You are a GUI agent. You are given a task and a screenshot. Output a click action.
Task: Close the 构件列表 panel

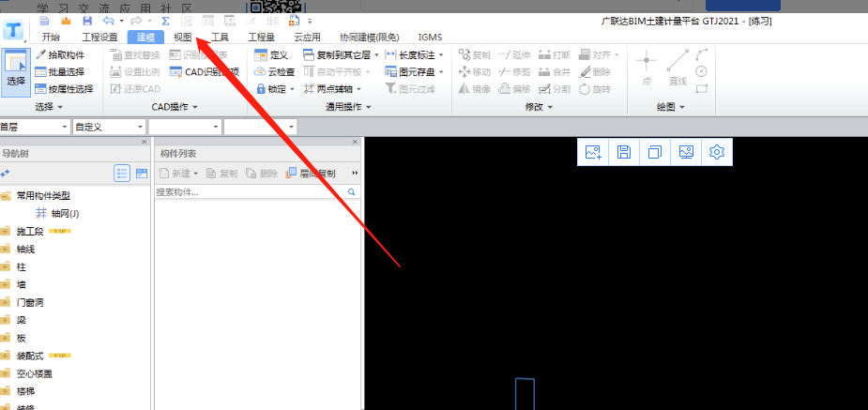tap(356, 143)
